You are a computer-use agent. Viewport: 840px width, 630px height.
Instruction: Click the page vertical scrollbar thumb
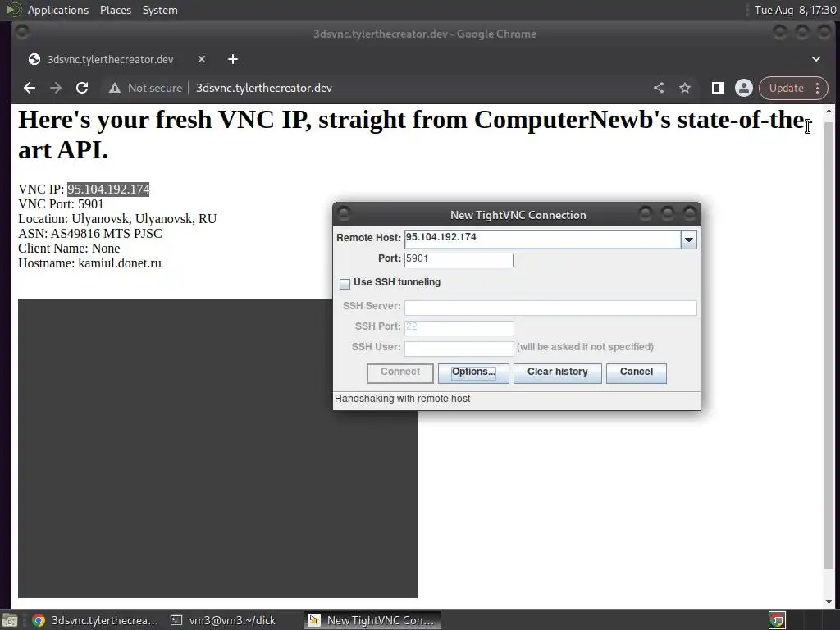point(829,345)
